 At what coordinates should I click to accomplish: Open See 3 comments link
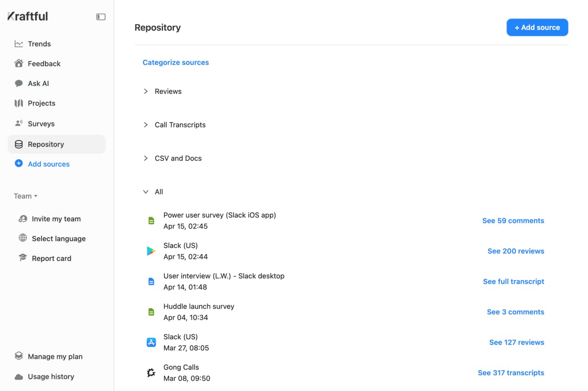click(515, 312)
